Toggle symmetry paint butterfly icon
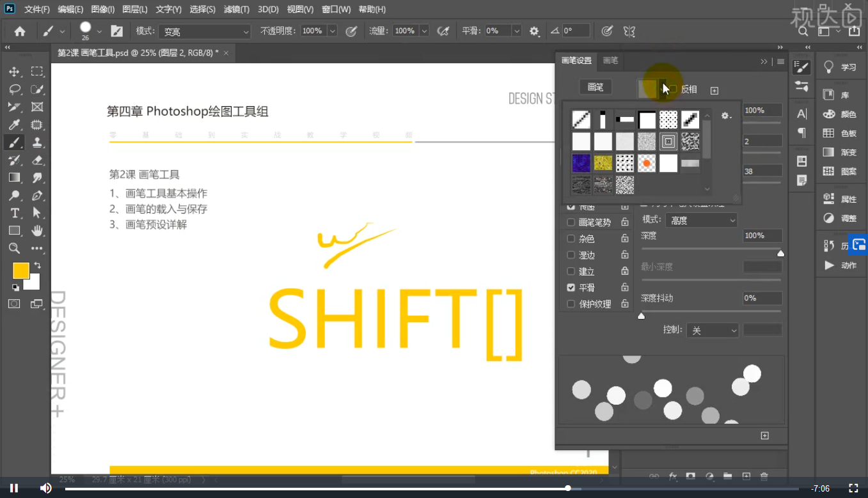868x498 pixels. (x=629, y=31)
